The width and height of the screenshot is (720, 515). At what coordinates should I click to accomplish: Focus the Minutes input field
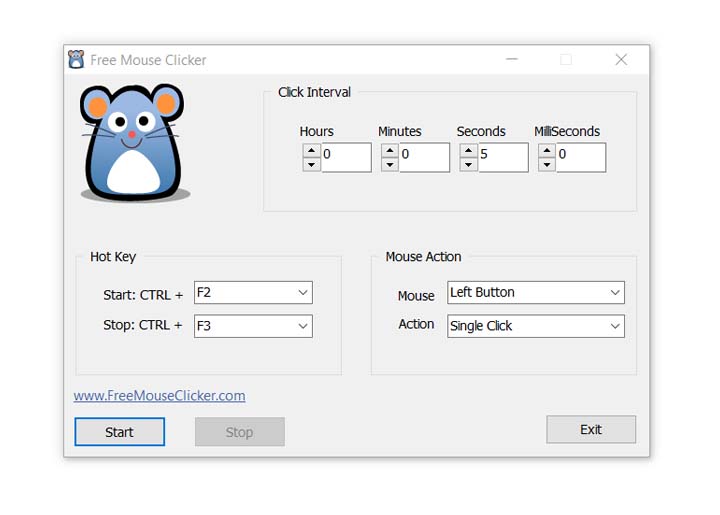(x=424, y=157)
